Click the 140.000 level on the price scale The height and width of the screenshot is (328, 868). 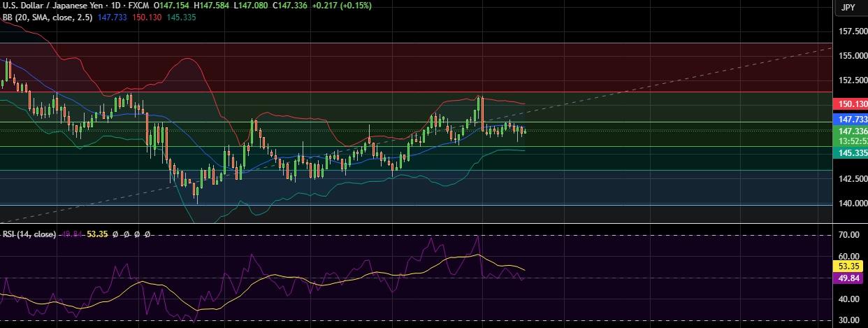pos(851,204)
